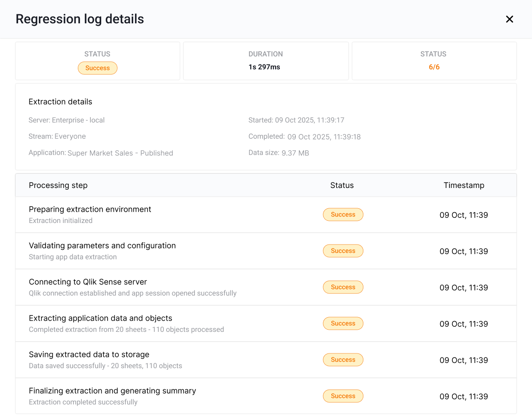Select the Status column header
The image size is (532, 420).
tap(342, 185)
